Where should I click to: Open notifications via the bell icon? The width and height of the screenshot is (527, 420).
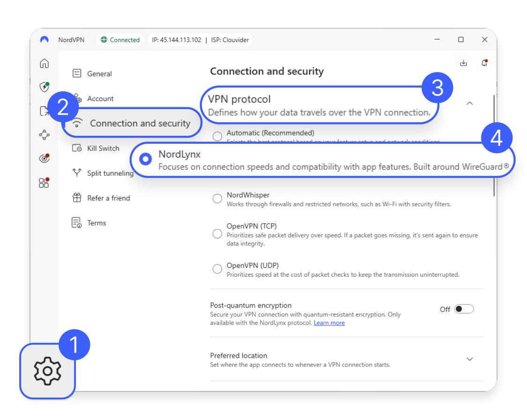(484, 62)
